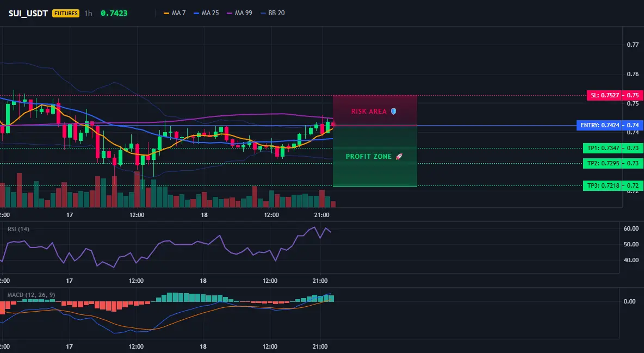Click the RSI (14) indicator label

click(18, 229)
